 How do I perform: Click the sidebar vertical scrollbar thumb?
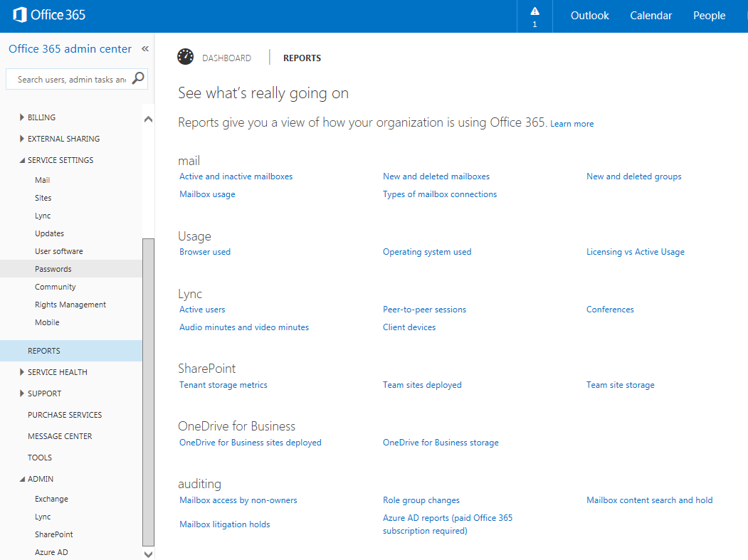148,391
